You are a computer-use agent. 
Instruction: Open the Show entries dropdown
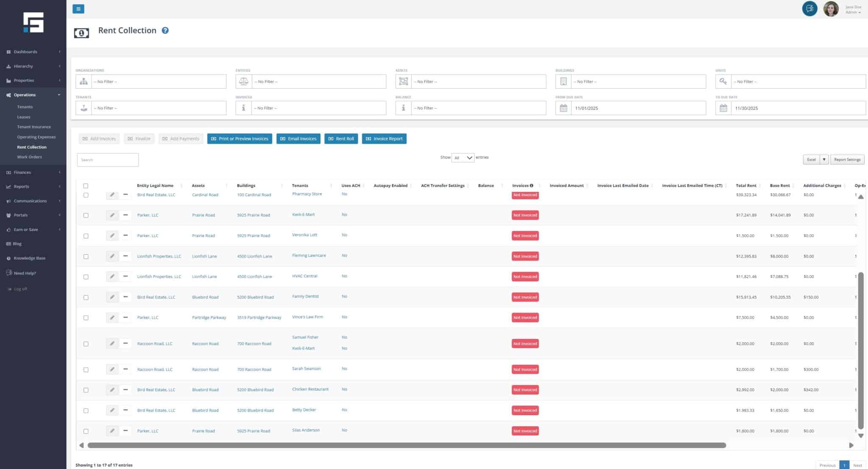(x=462, y=158)
